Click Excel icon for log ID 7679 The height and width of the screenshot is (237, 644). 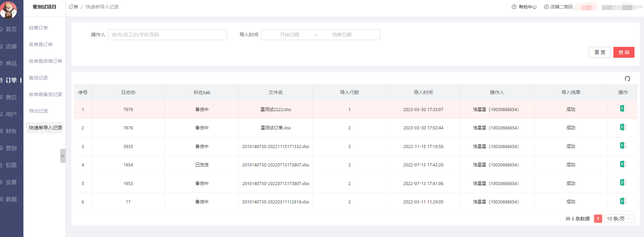(x=623, y=109)
